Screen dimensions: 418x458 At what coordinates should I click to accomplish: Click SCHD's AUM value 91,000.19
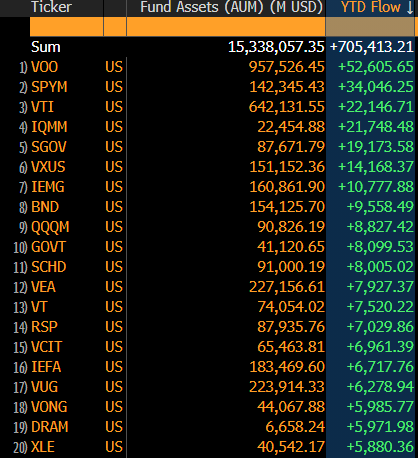coord(291,267)
